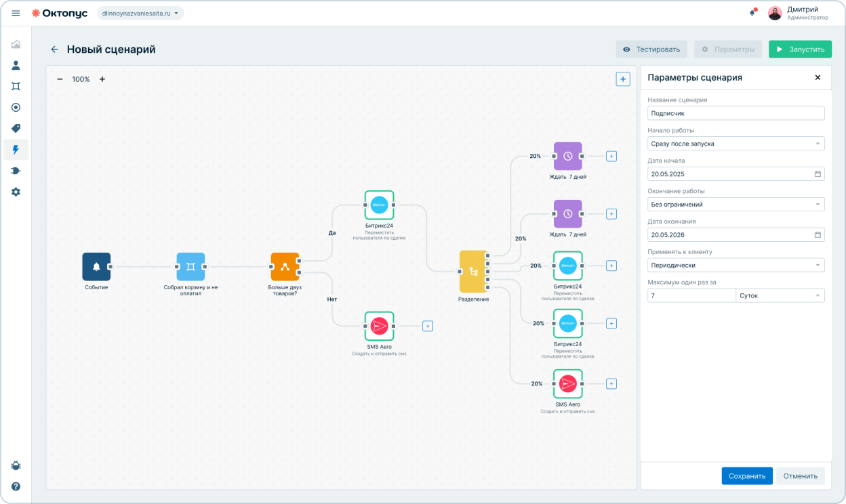The image size is (846, 504).
Task: Open the Применять к клиенту dropdown
Action: 736,265
